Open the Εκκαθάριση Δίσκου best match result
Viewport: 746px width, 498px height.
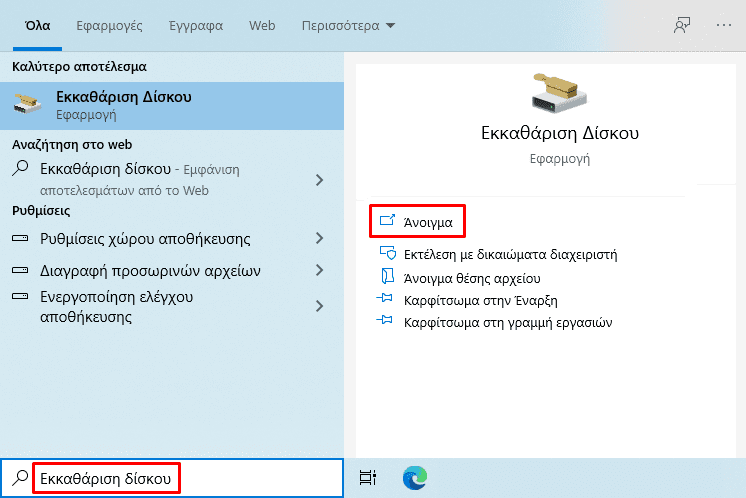point(172,106)
